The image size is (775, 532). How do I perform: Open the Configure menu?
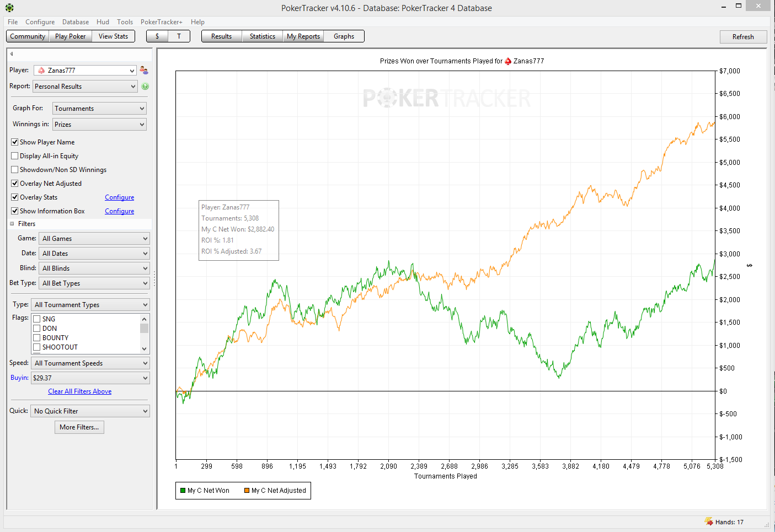40,22
